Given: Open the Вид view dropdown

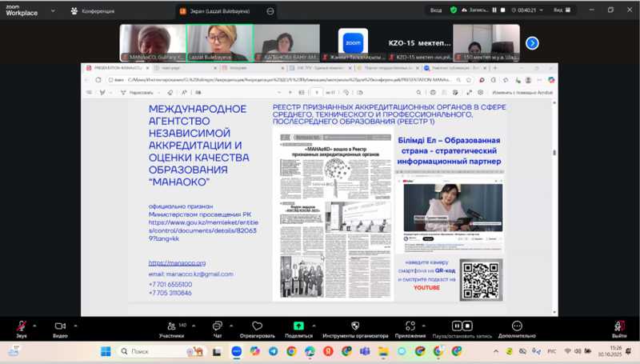Looking at the screenshot, I should click(560, 10).
